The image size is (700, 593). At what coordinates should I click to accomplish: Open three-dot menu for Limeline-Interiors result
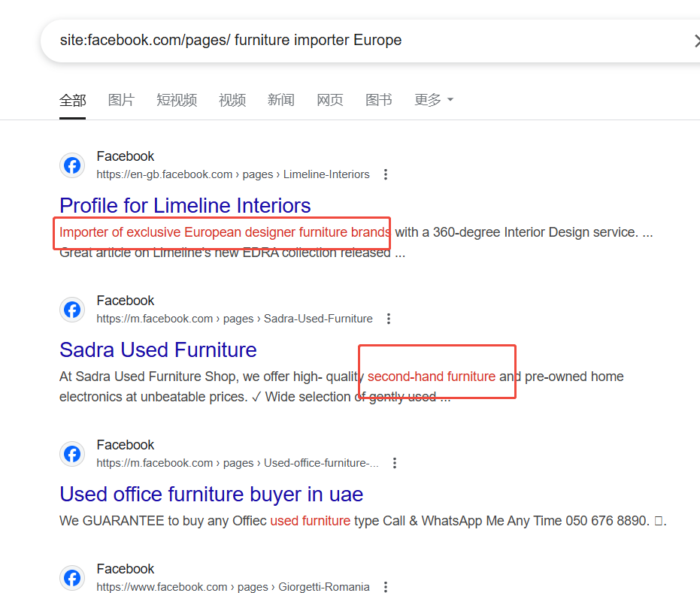click(386, 174)
